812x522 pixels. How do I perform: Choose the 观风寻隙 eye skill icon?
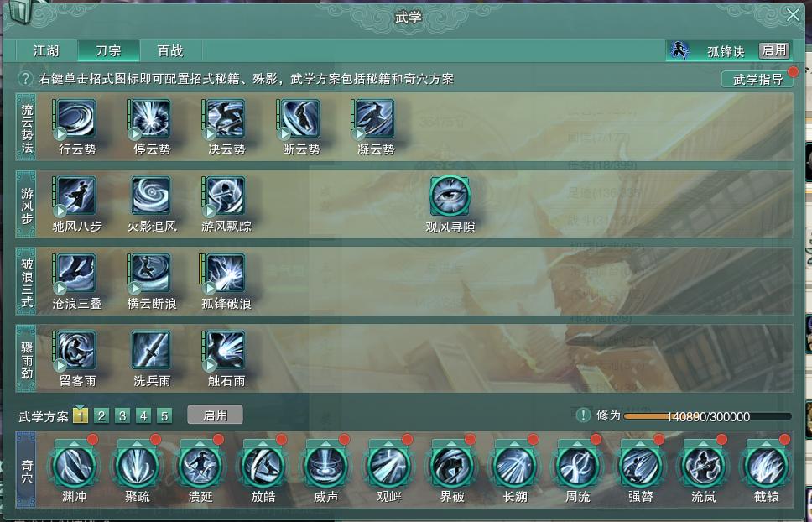tap(450, 196)
